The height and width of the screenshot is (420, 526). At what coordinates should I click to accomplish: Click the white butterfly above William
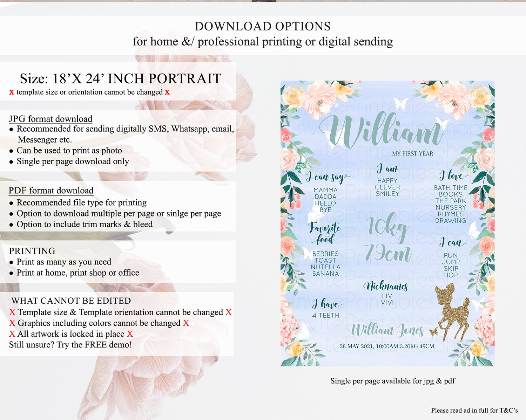[x=401, y=104]
